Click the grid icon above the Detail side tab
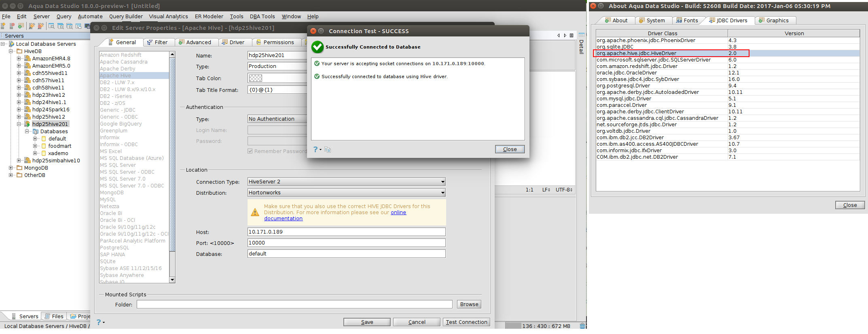This screenshot has height=334, width=868. (x=582, y=35)
